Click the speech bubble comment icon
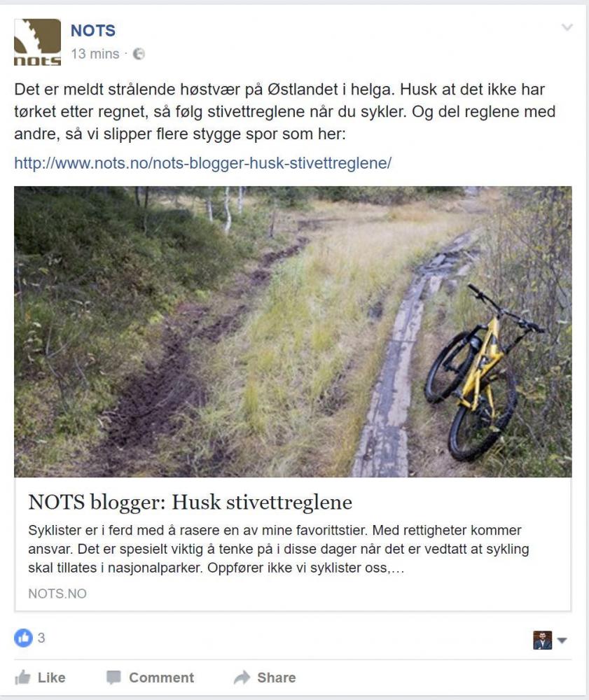The height and width of the screenshot is (700, 589). (113, 677)
